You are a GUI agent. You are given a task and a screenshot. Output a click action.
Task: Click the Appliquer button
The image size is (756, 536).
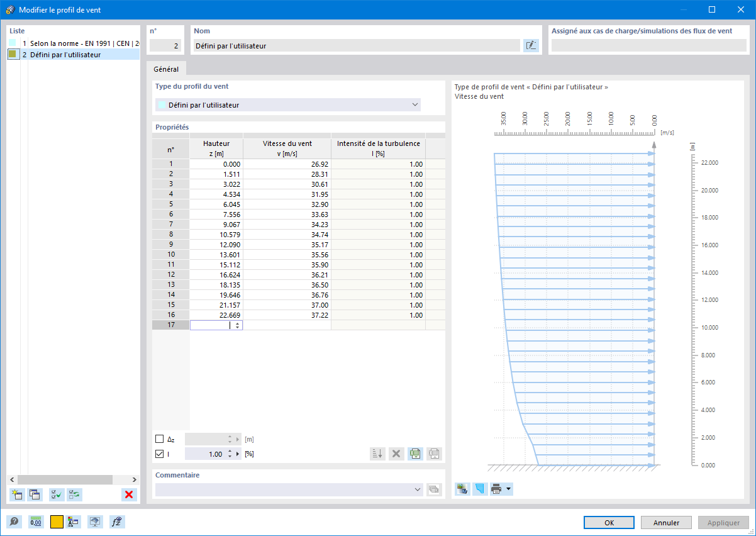click(723, 522)
